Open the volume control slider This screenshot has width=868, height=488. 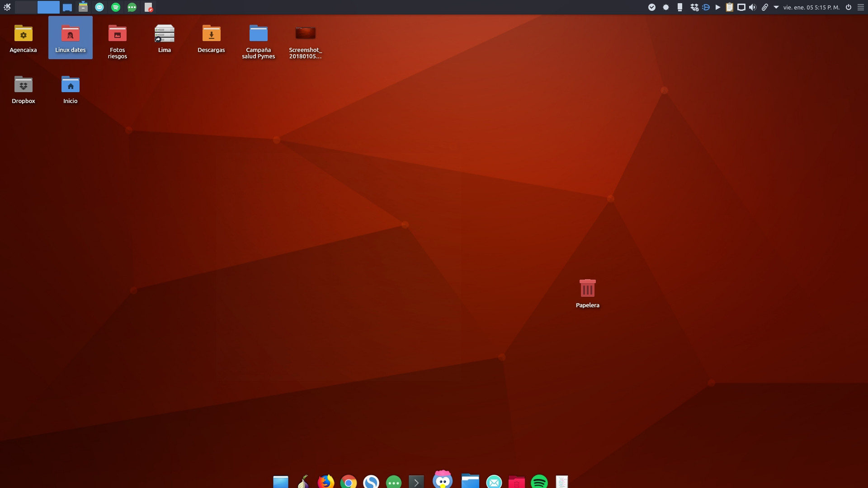pyautogui.click(x=752, y=7)
